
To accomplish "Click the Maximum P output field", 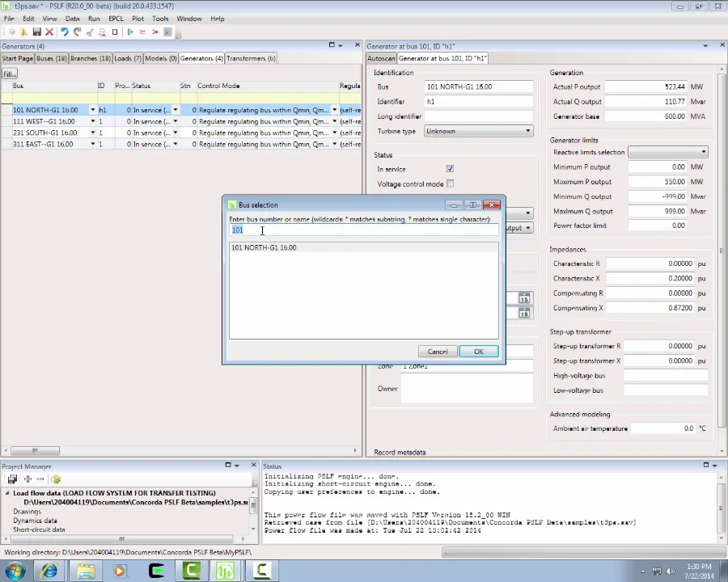I will (x=658, y=181).
